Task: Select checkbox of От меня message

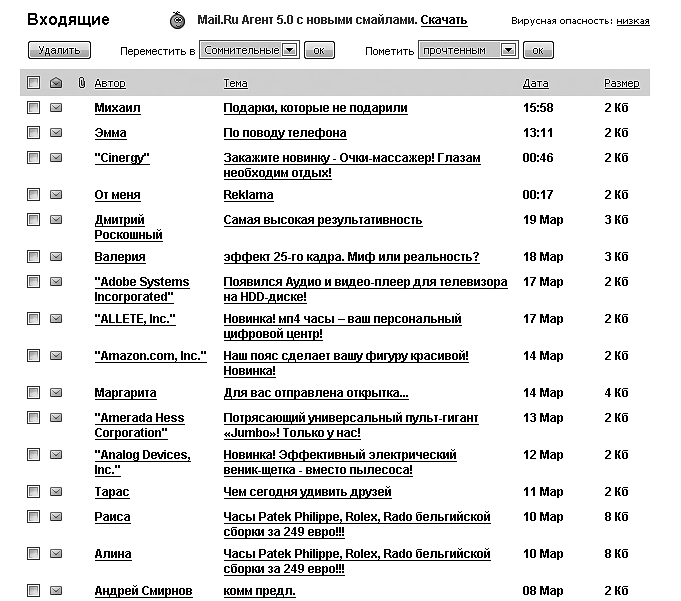Action: [33, 195]
